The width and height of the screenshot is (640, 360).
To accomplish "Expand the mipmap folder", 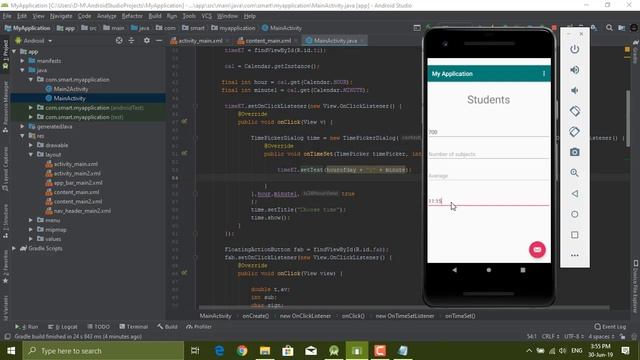I will point(31,230).
